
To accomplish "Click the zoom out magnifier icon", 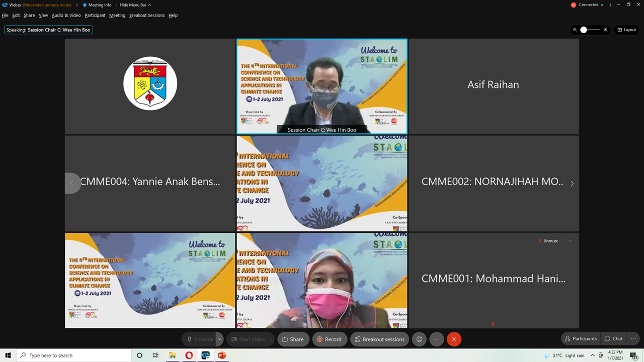I will 575,30.
